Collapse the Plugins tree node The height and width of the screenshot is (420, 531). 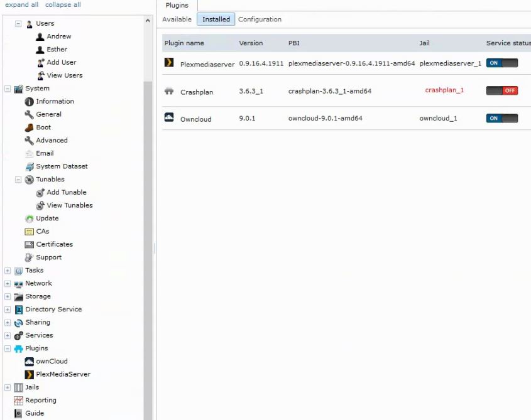tap(8, 348)
